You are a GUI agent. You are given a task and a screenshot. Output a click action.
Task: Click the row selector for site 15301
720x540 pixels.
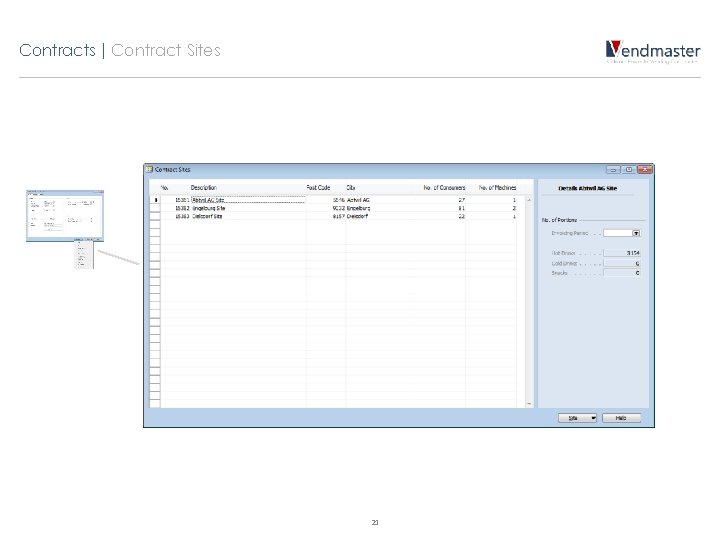(x=155, y=200)
